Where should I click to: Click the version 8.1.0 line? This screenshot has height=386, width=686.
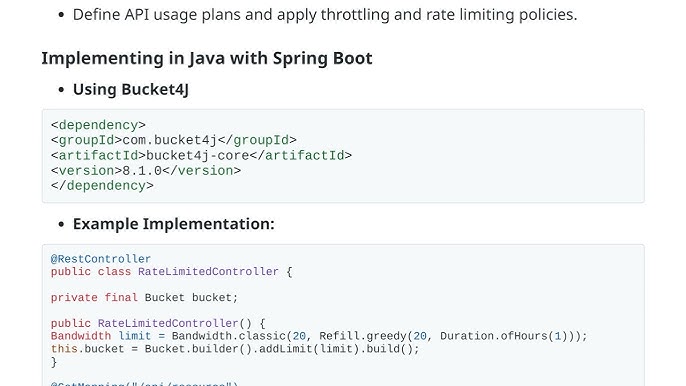pos(146,171)
